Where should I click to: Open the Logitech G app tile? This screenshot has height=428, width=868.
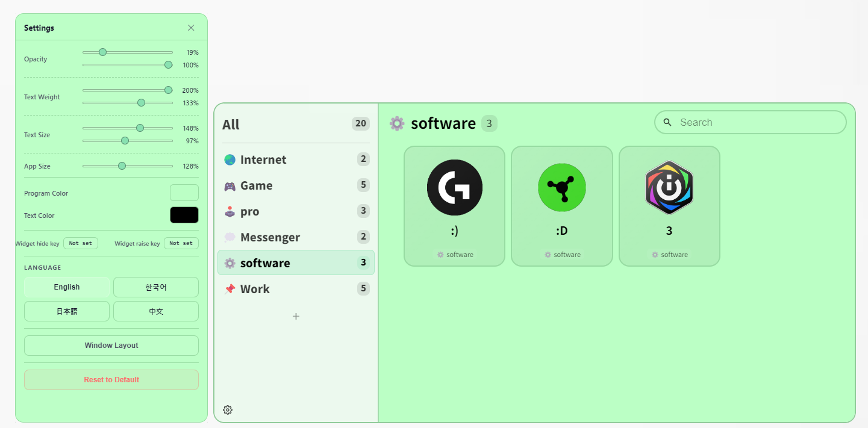[455, 206]
